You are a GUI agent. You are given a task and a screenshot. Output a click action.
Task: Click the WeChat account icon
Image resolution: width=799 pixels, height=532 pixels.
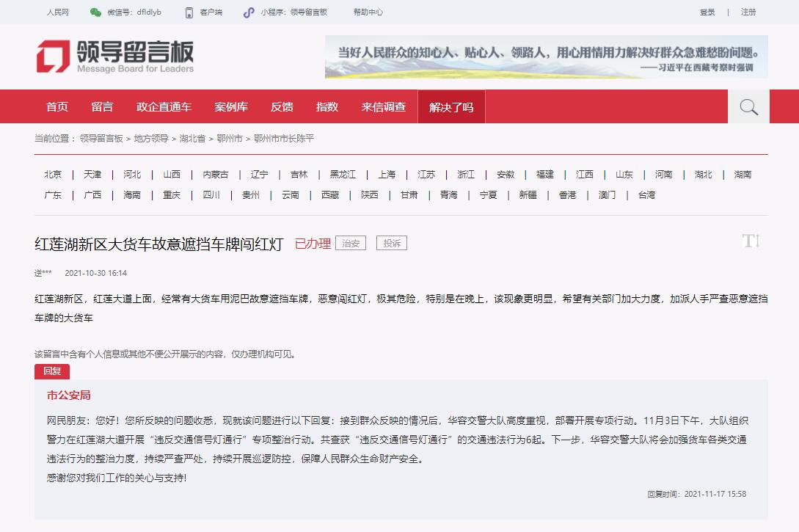pos(95,12)
